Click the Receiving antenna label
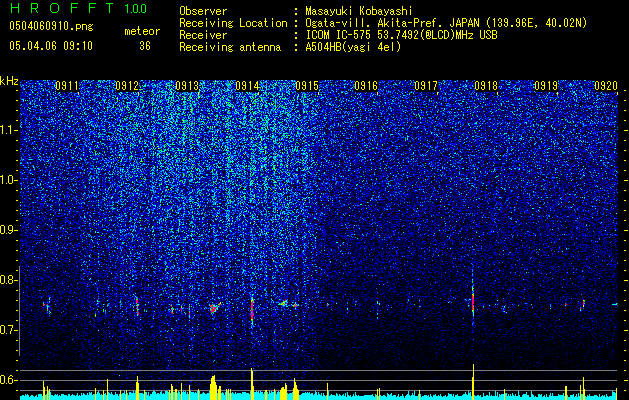 pyautogui.click(x=230, y=47)
